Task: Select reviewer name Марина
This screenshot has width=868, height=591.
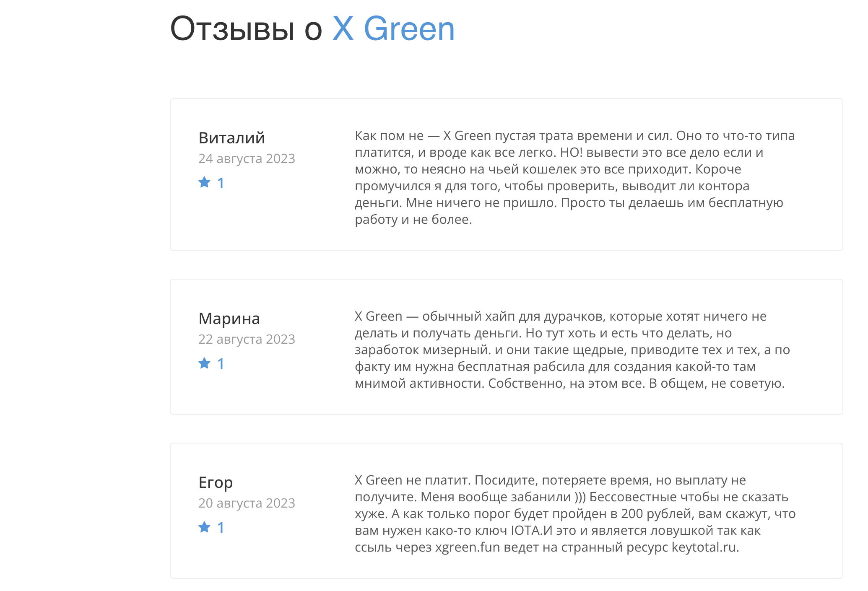Action: coord(229,319)
